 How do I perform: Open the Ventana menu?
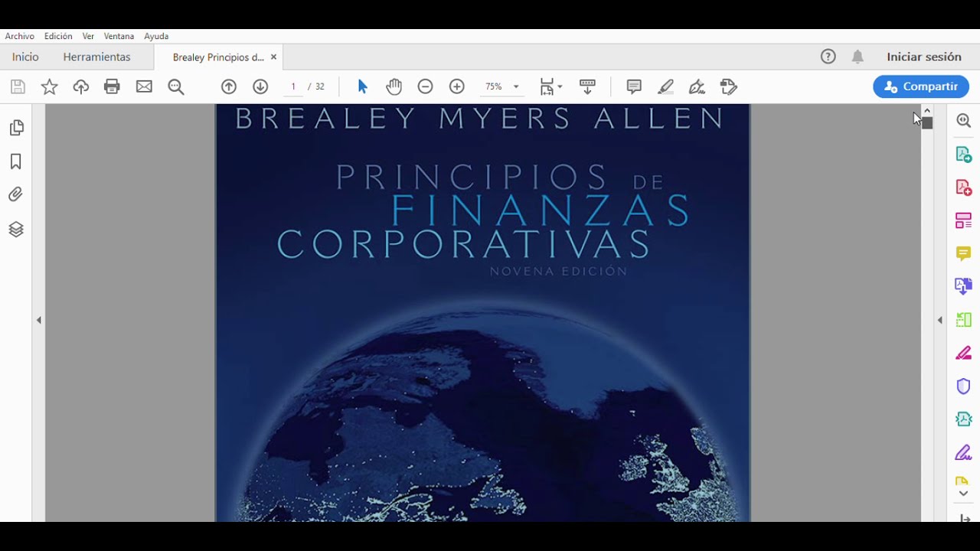click(119, 36)
